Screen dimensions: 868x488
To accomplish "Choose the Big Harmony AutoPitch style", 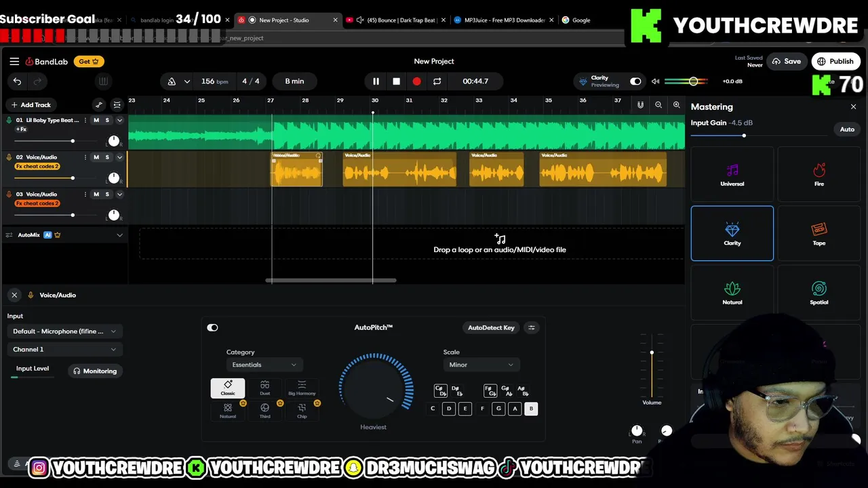I will pyautogui.click(x=302, y=388).
